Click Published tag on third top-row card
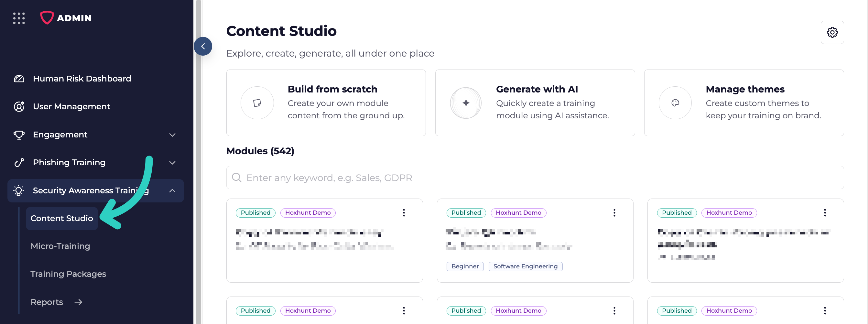Viewport: 868px width, 324px height. [677, 213]
